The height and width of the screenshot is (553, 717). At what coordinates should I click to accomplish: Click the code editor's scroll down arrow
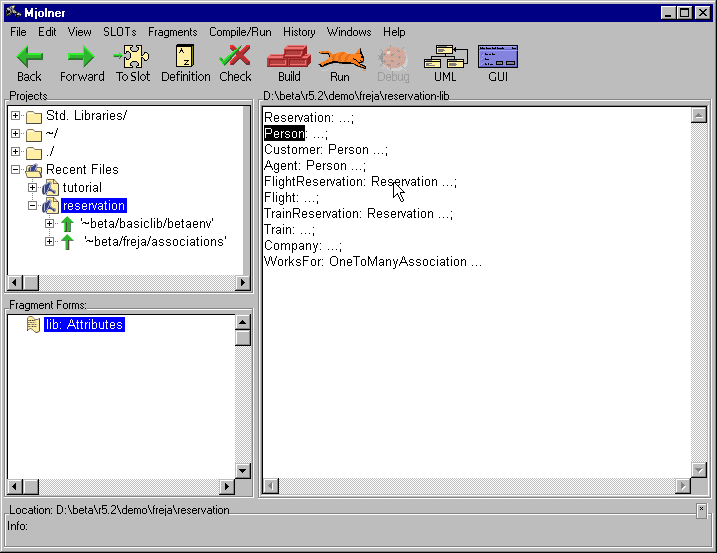click(x=698, y=470)
